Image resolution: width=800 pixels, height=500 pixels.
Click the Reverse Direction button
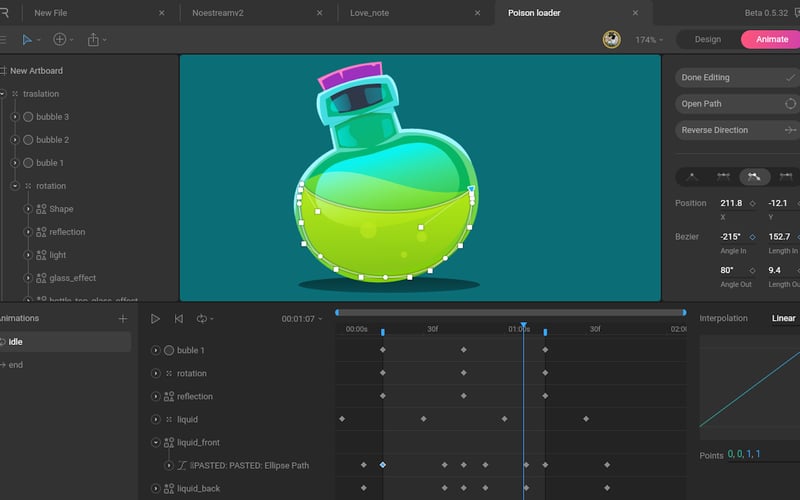tap(737, 130)
